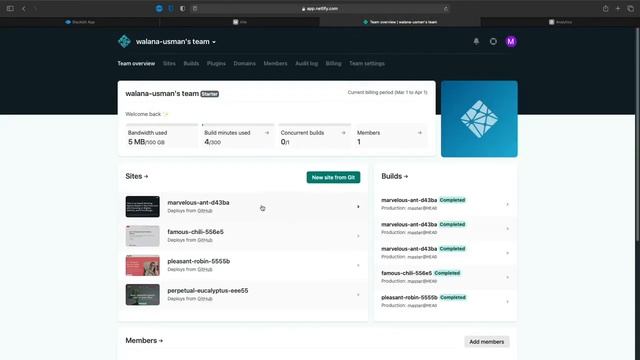Image resolution: width=640 pixels, height=360 pixels.
Task: Click Current billing period text
Action: click(x=387, y=93)
